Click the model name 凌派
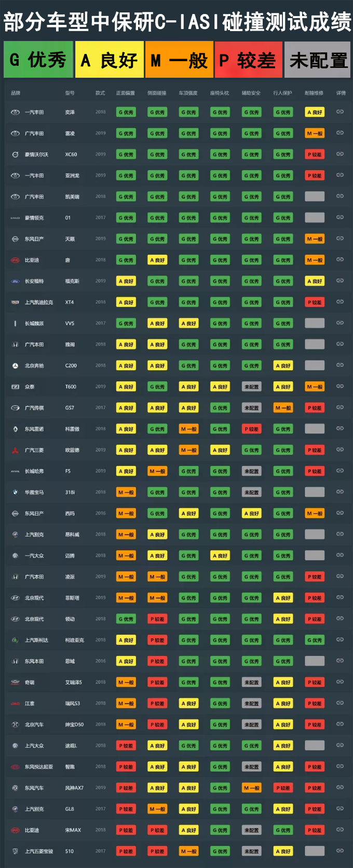353x868 pixels. (x=70, y=577)
